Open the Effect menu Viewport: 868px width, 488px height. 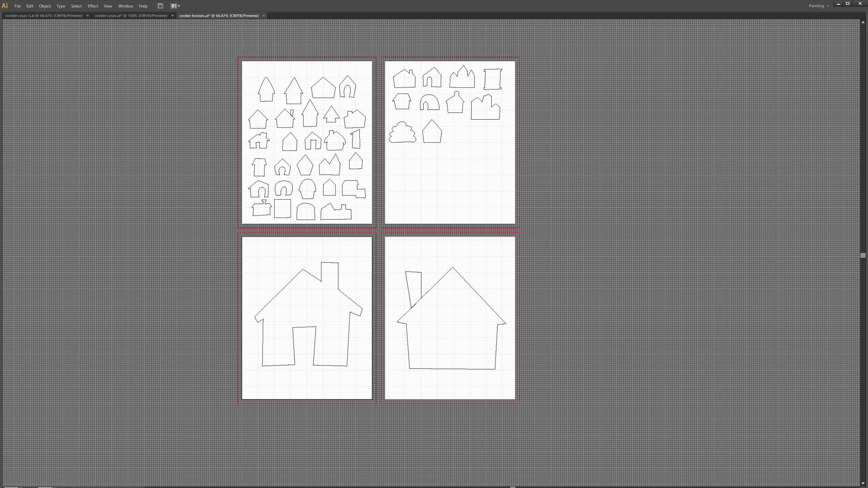click(93, 6)
